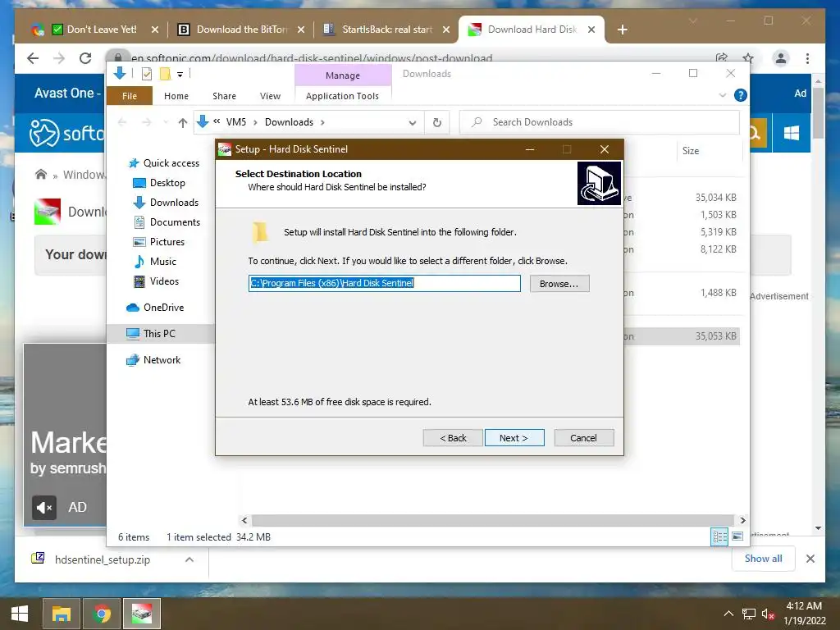Image resolution: width=840 pixels, height=630 pixels.
Task: Bookmark this page with star icon
Action: (x=748, y=58)
